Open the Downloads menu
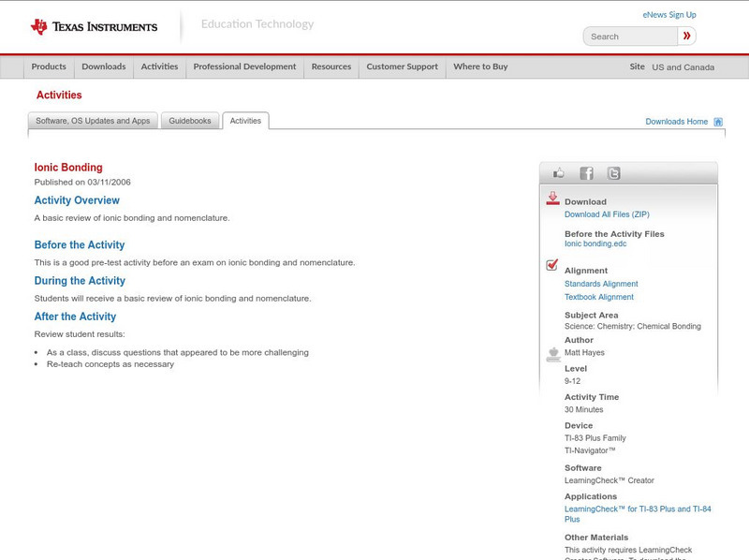This screenshot has width=749, height=560. pyautogui.click(x=104, y=66)
